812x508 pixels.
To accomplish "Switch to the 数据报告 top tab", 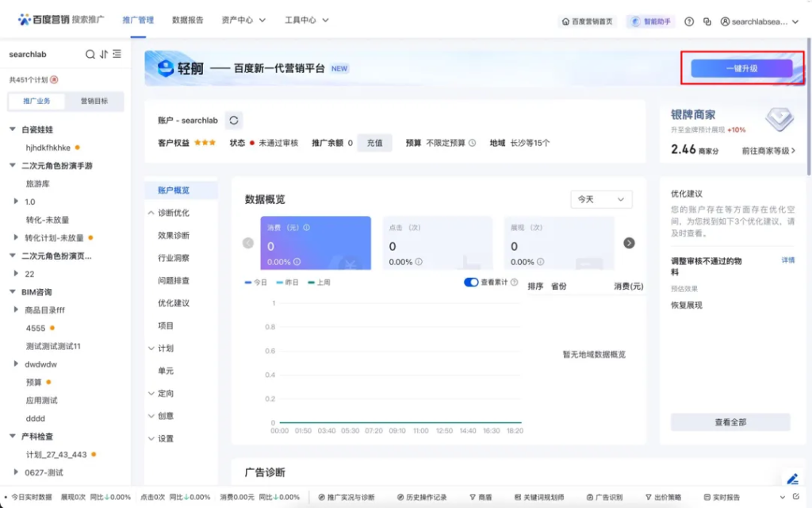I will coord(187,20).
